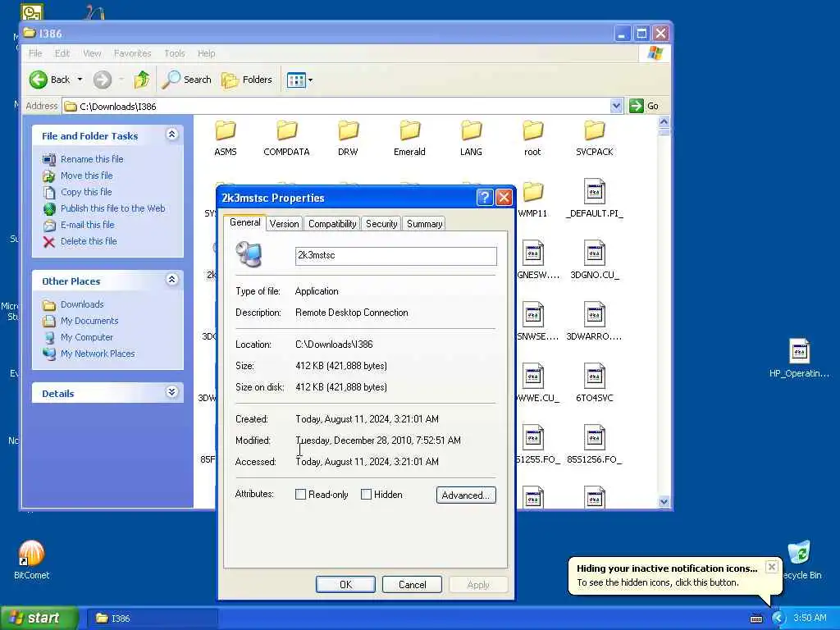Open Search in the Explorer toolbar
Image resolution: width=840 pixels, height=630 pixels.
click(187, 80)
